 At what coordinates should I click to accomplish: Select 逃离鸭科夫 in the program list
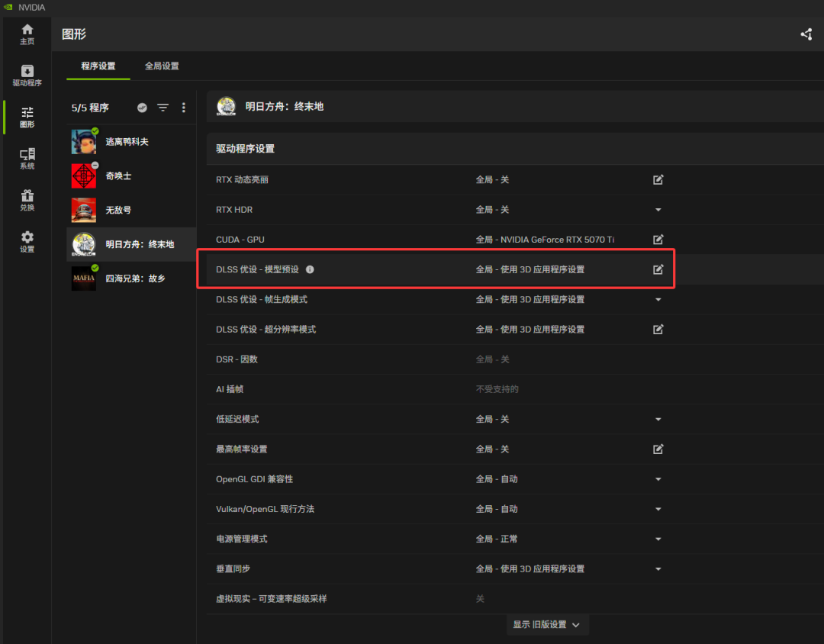coord(131,142)
